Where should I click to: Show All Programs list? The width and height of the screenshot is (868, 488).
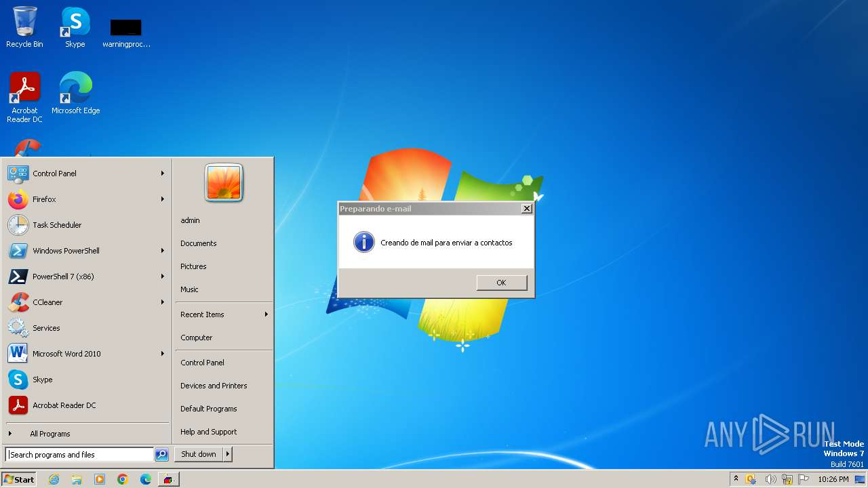click(50, 434)
